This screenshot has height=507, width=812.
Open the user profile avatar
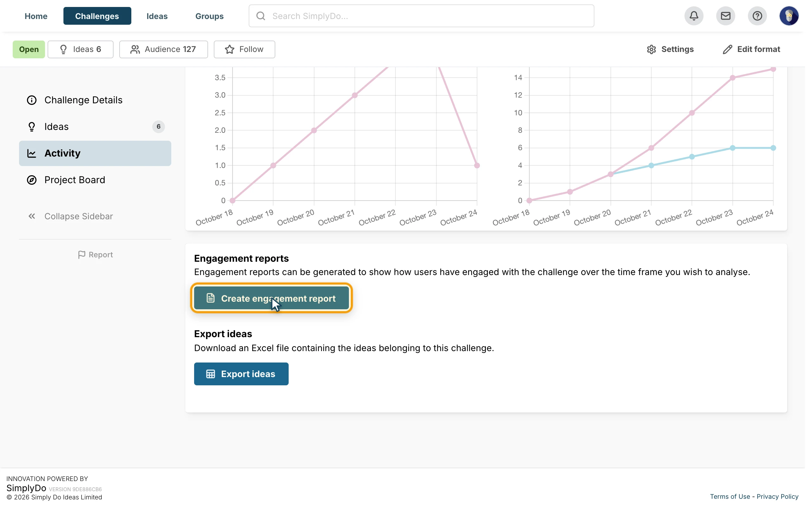tap(789, 16)
